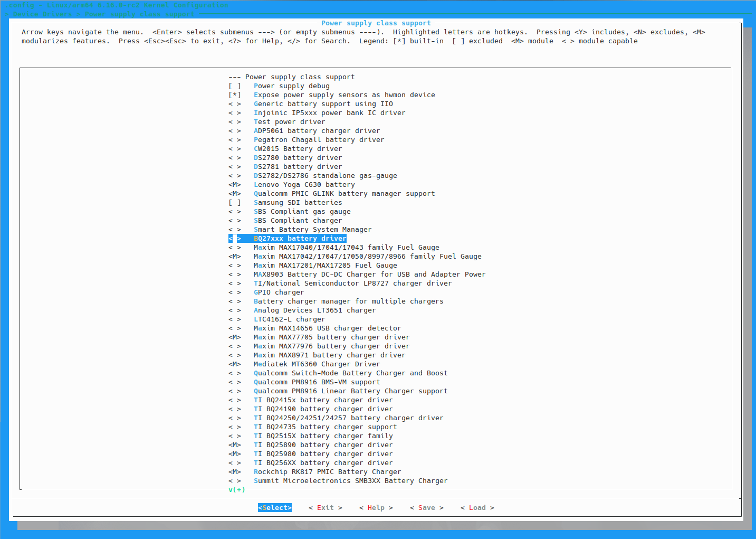Toggle module state for Qualcomm PMIC GLINK

click(235, 194)
